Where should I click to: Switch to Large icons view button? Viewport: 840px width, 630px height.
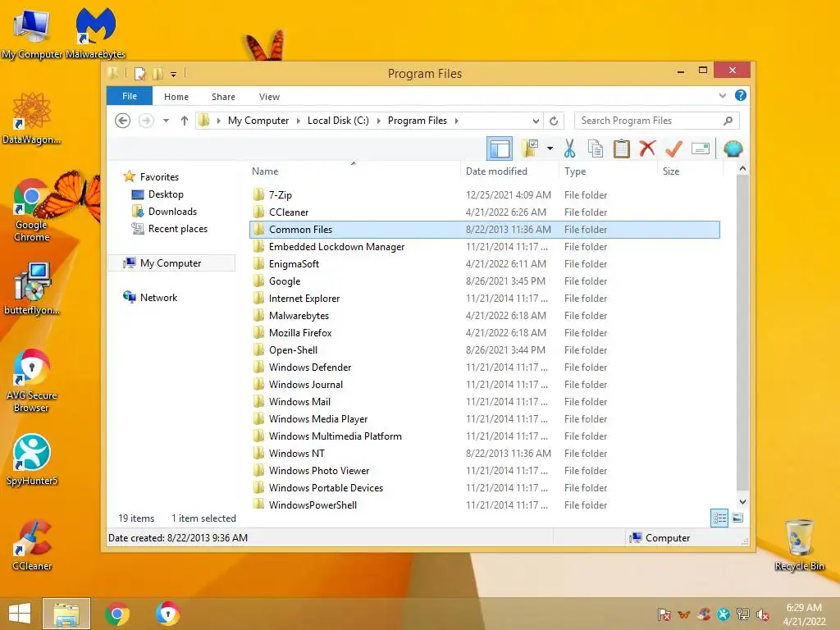(737, 518)
